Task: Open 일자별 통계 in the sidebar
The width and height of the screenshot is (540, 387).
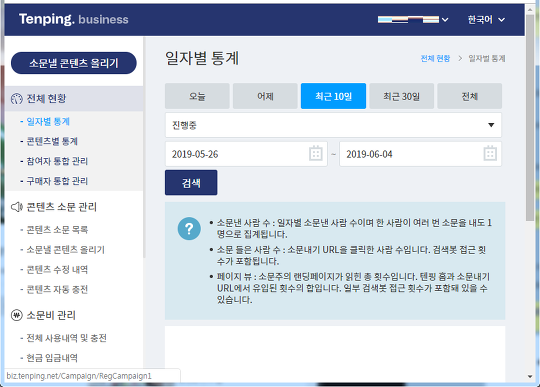Action: pos(48,122)
